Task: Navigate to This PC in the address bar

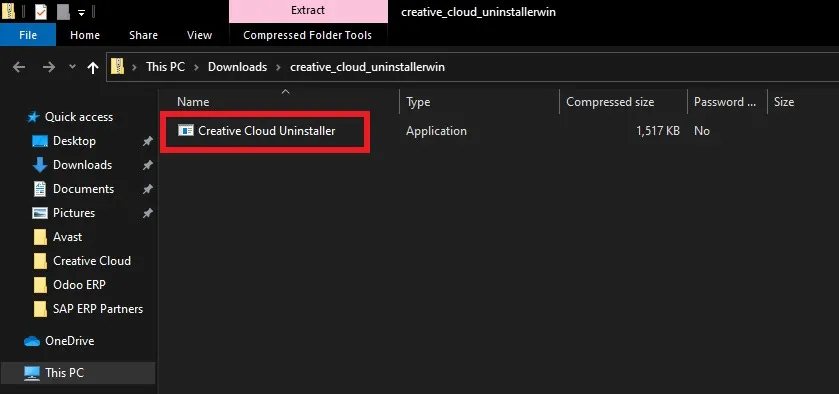Action: click(165, 67)
